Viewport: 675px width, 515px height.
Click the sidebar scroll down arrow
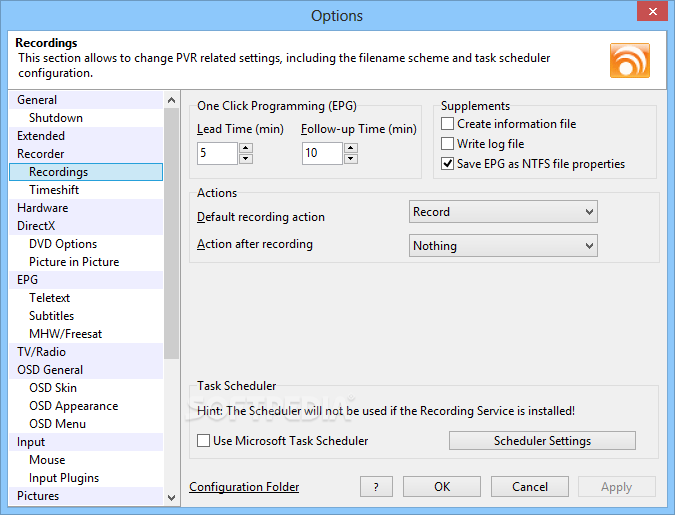tap(171, 498)
